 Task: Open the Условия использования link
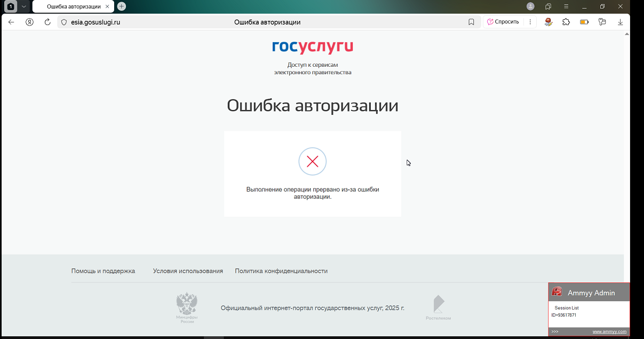click(x=188, y=271)
